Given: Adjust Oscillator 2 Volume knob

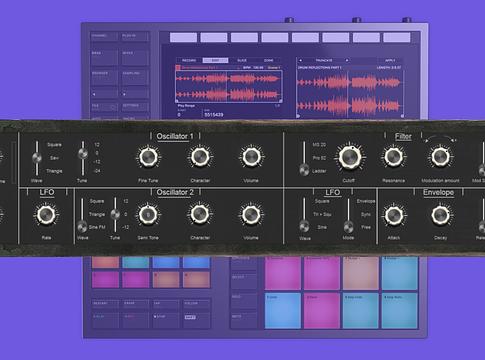Looking at the screenshot, I should coord(252,214).
